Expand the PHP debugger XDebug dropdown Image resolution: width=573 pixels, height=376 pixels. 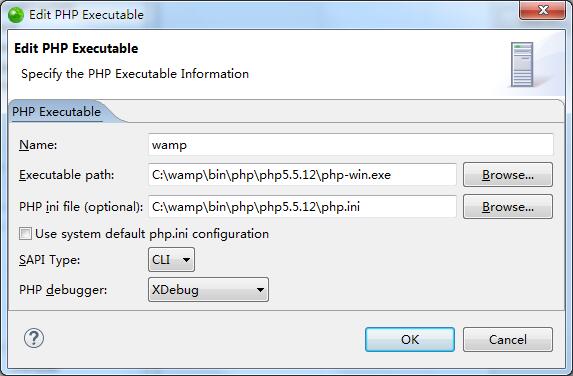click(208, 290)
